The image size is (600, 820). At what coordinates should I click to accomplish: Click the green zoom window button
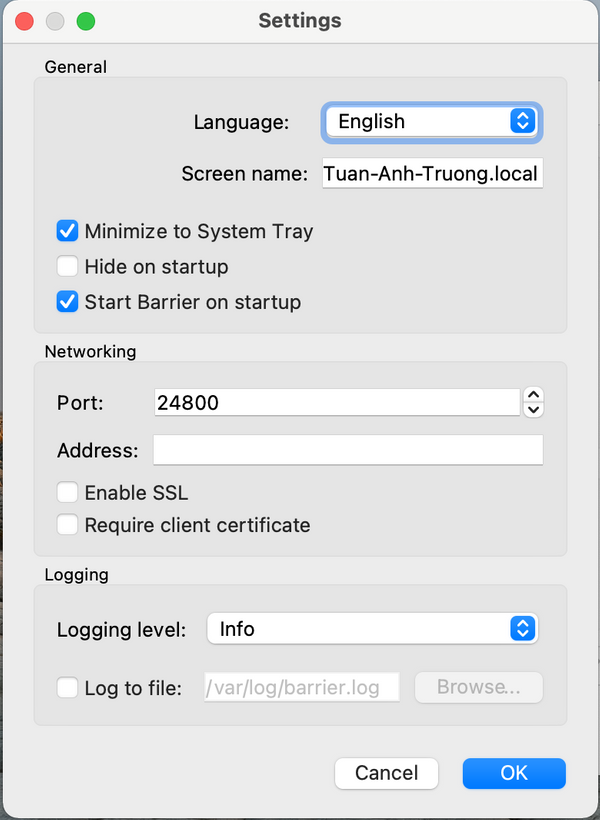pyautogui.click(x=86, y=21)
